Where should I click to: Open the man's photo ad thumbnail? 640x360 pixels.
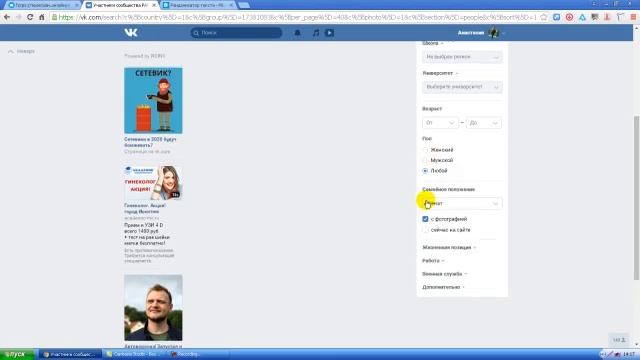point(153,308)
